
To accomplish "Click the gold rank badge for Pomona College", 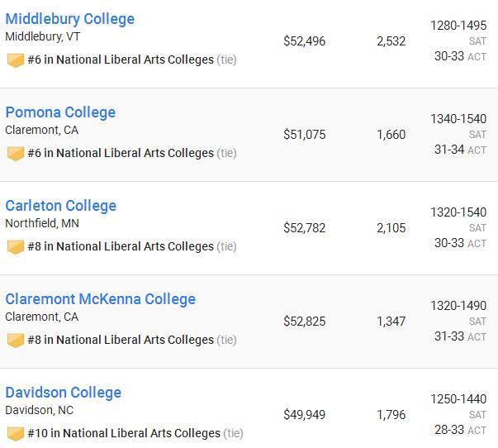I will point(16,154).
